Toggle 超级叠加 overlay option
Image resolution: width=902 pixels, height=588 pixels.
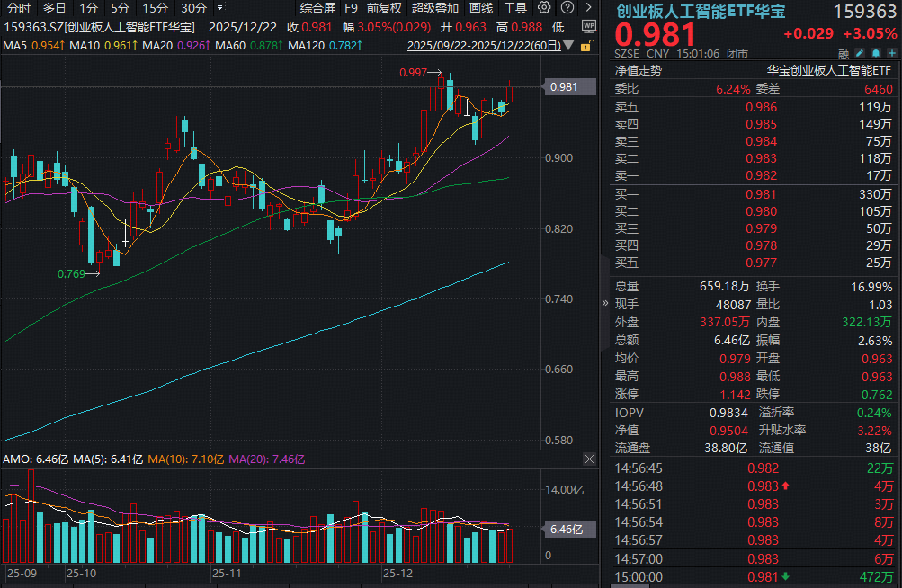[435, 8]
